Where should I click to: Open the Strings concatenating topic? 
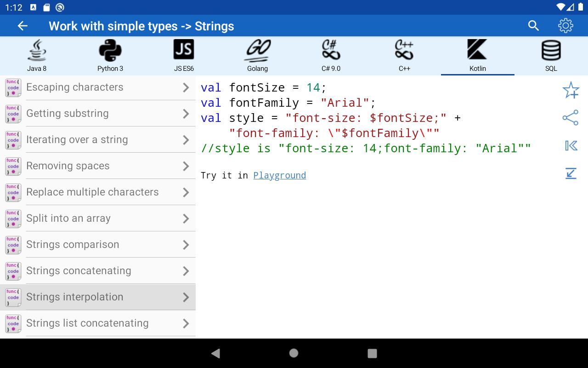(x=98, y=271)
